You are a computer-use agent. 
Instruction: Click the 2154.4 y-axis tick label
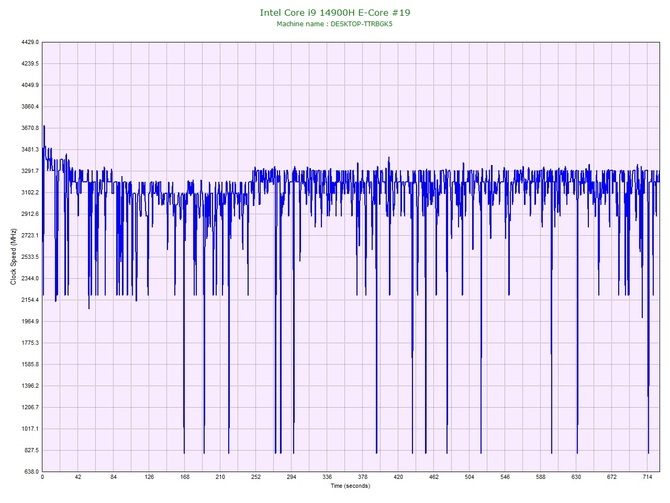pyautogui.click(x=30, y=300)
